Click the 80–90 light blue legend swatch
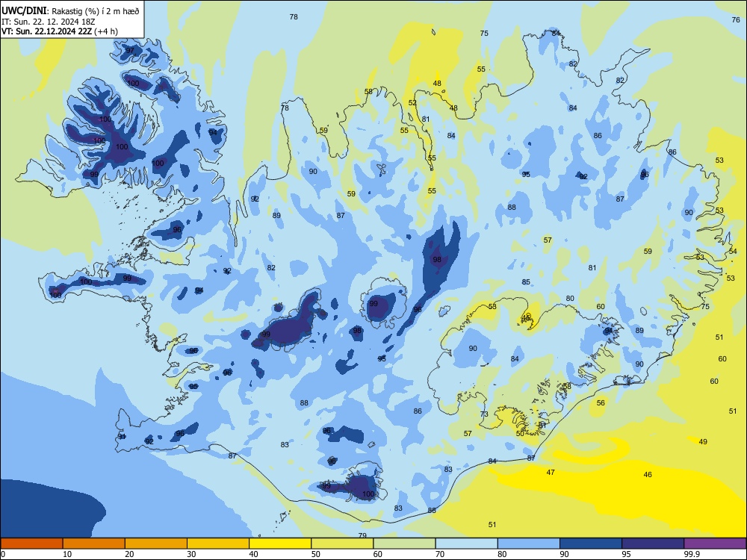This screenshot has height=560, width=747. pyautogui.click(x=529, y=544)
